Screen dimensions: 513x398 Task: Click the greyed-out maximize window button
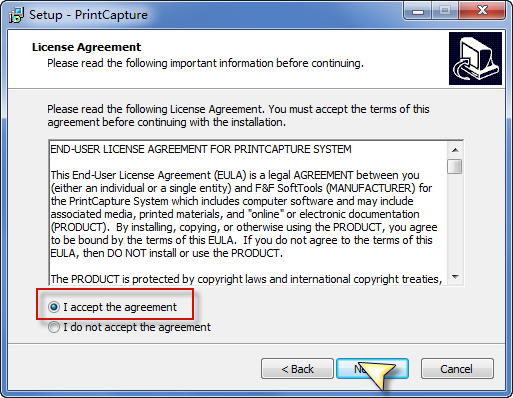click(x=445, y=11)
